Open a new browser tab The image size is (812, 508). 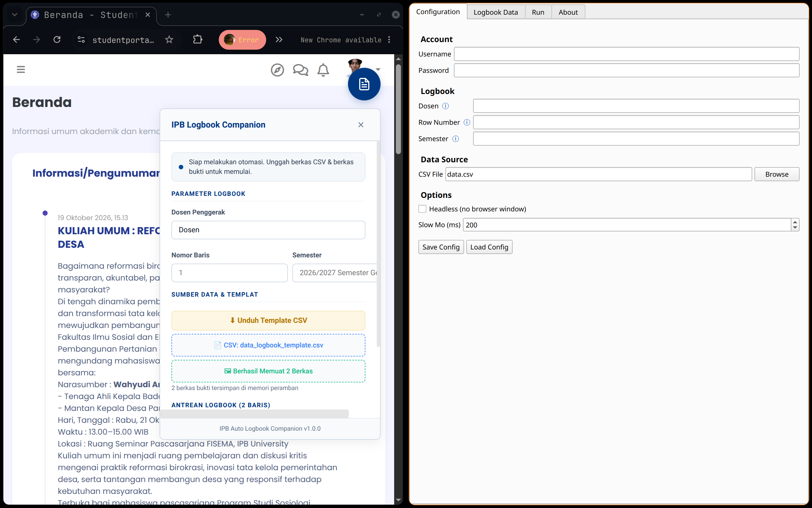pos(168,15)
